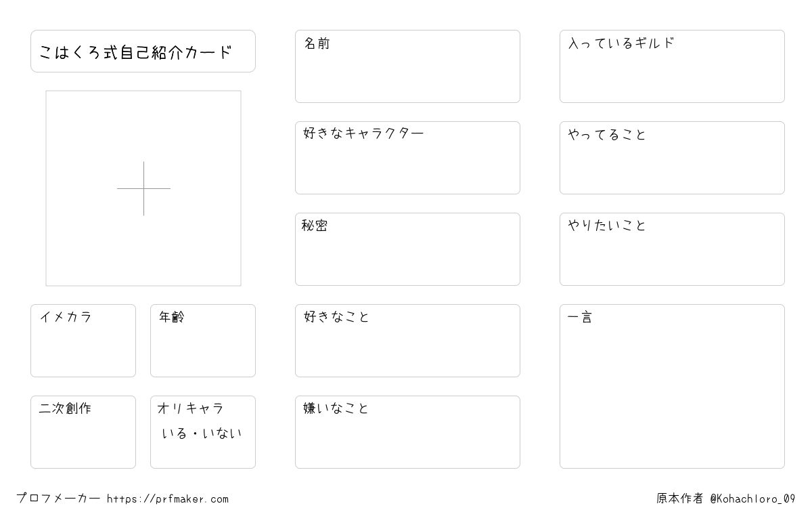Click the プロフメーカー footer text
The width and height of the screenshot is (812, 508).
[x=59, y=499]
